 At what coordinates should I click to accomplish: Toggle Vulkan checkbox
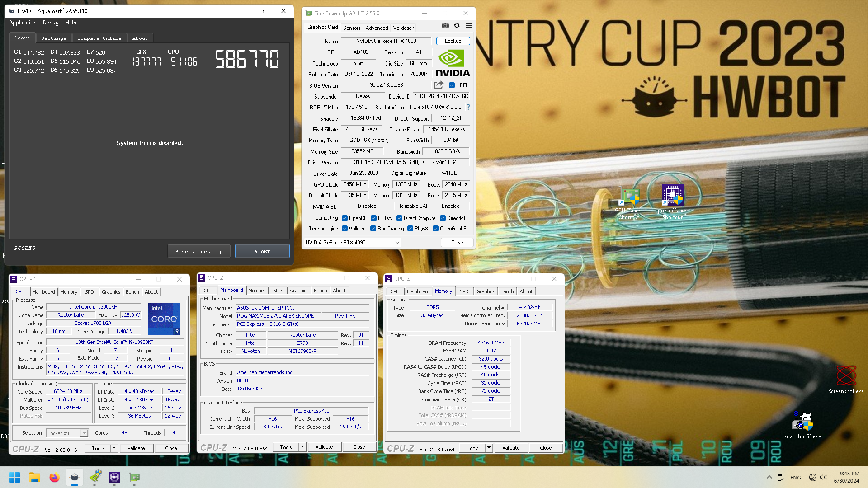click(345, 229)
